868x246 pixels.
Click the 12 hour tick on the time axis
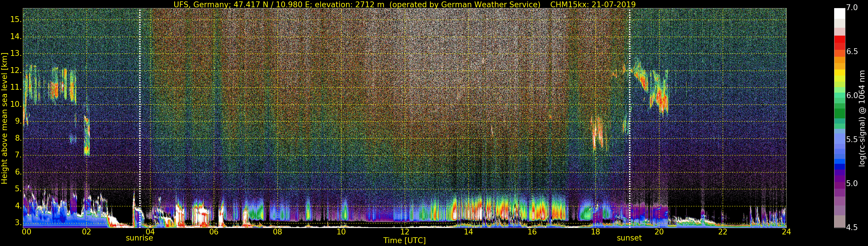pos(405,232)
